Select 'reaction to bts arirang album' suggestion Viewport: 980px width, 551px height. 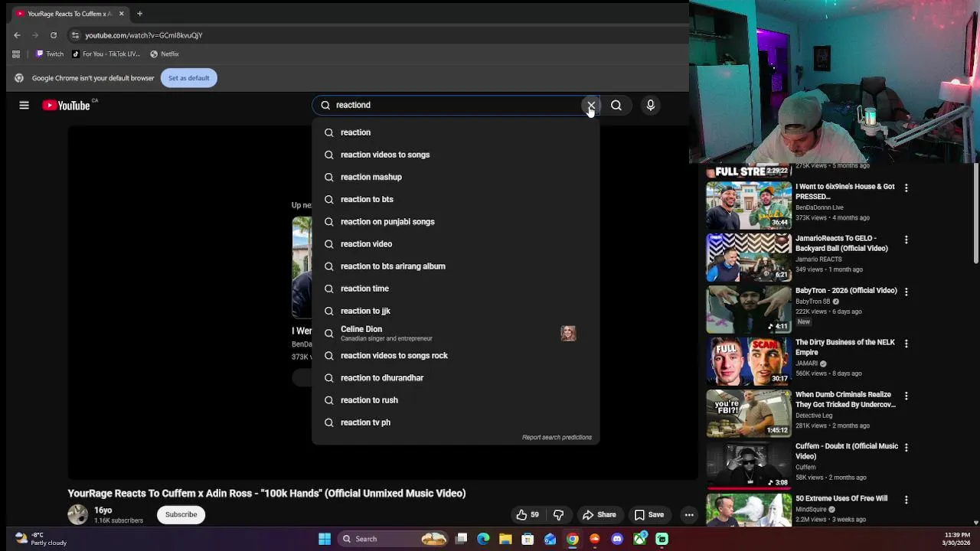[456, 266]
